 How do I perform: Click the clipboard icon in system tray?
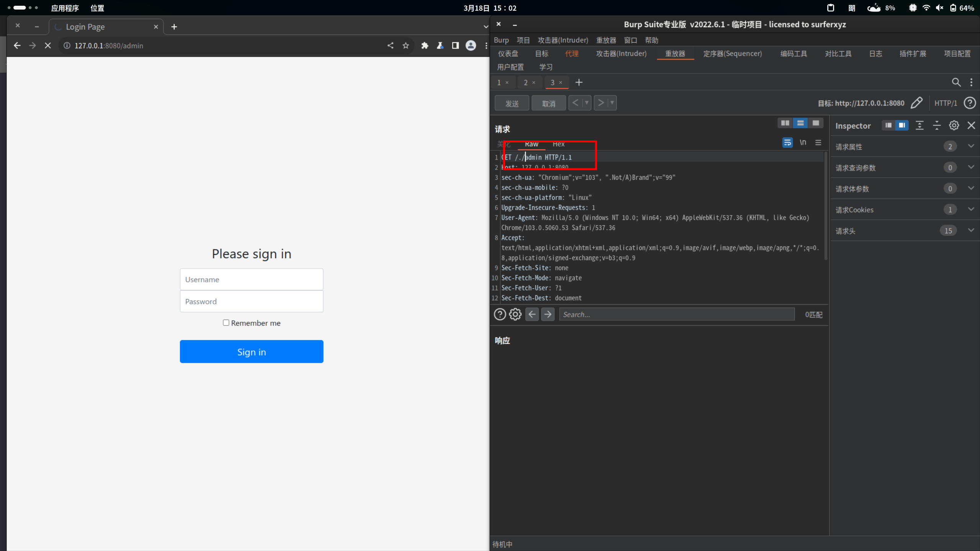[830, 8]
